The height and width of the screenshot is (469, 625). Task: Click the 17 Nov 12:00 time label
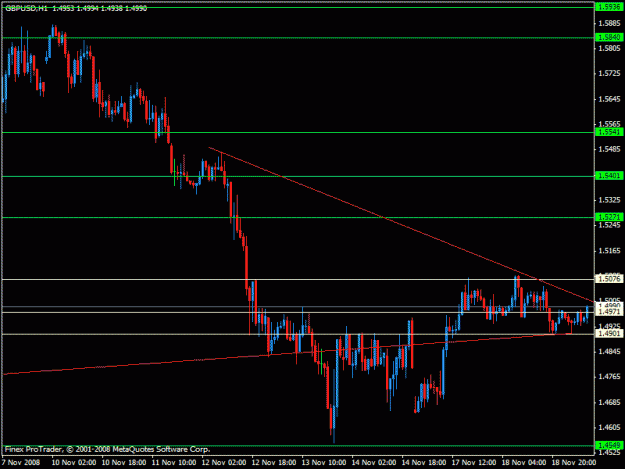coord(474,463)
